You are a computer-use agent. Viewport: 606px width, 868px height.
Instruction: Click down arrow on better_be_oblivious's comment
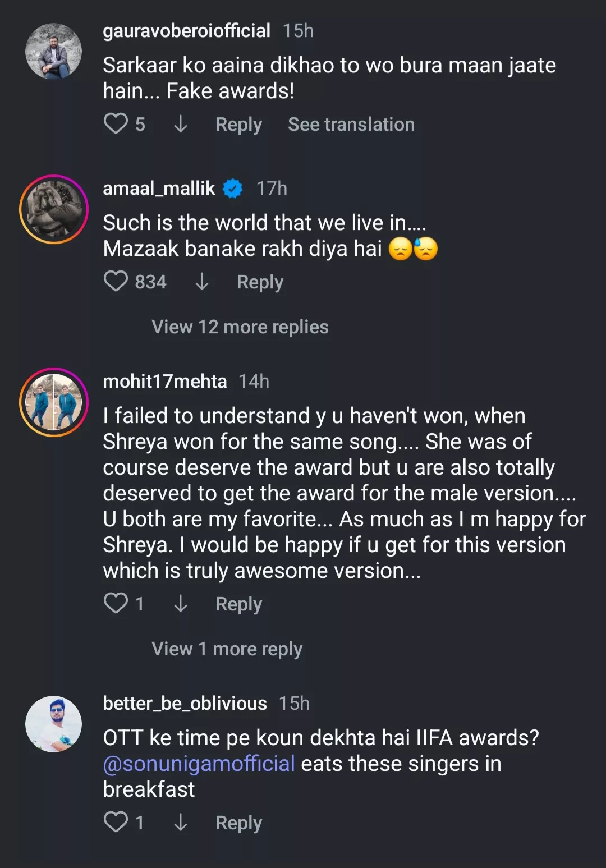click(180, 823)
